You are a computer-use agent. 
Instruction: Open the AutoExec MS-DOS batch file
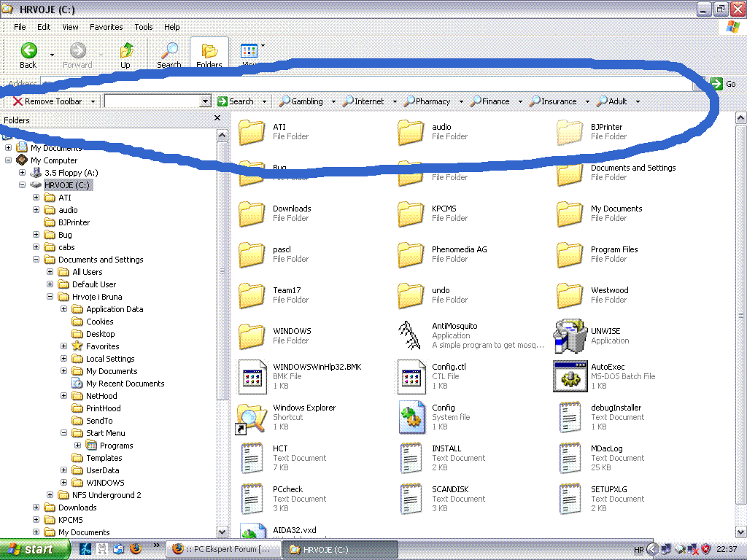point(570,376)
